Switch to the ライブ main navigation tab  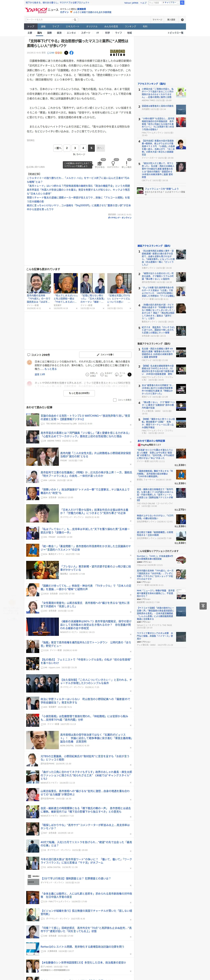coord(56,27)
